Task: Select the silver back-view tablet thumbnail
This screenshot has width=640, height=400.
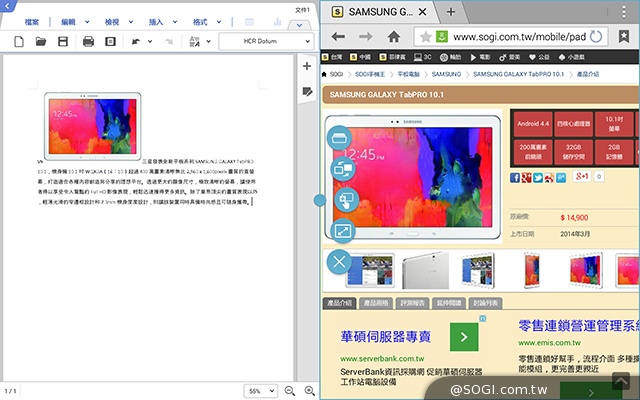Action: click(425, 270)
